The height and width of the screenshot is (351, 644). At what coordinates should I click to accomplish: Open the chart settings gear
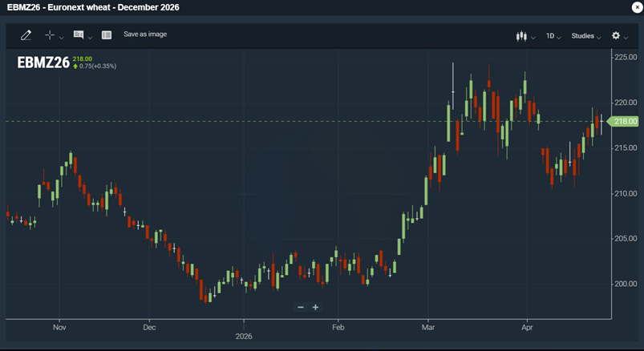coord(616,36)
